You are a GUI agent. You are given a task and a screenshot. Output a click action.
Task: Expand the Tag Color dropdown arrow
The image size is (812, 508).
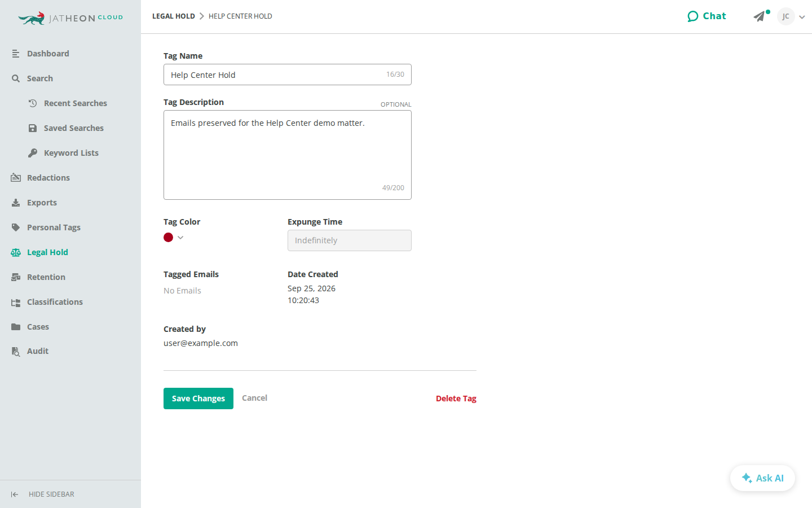click(180, 238)
